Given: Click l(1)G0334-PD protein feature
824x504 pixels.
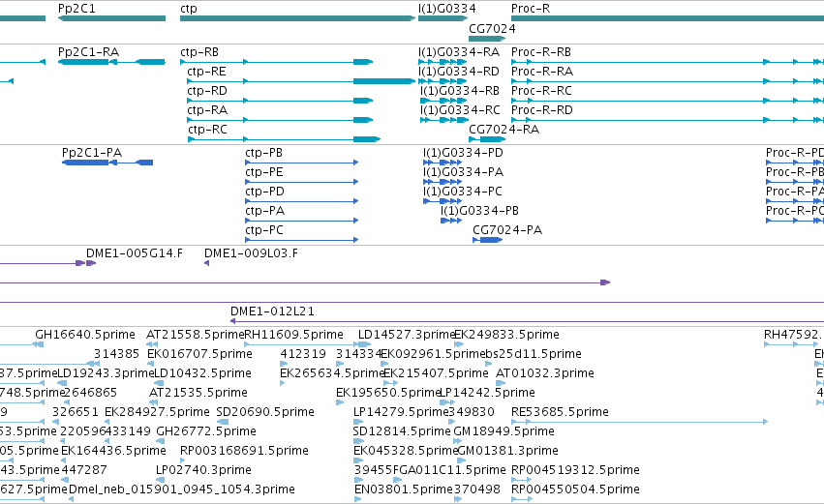Looking at the screenshot, I should (x=443, y=163).
